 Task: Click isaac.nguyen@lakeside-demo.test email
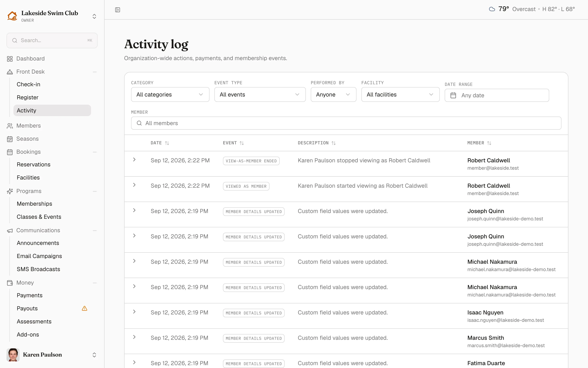(x=506, y=320)
